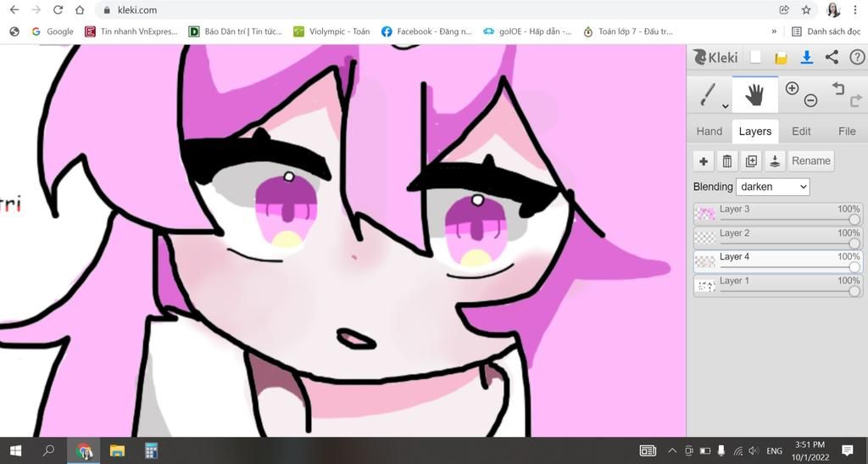Select Layer 4 in the layers list
This screenshot has width=868, height=464.
778,261
